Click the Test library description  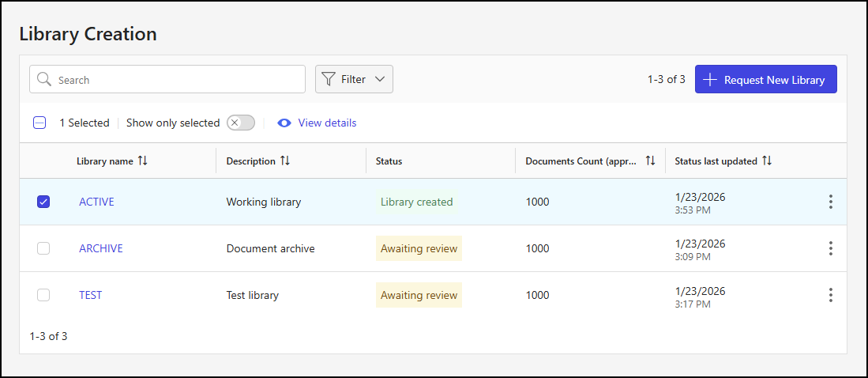coord(253,295)
